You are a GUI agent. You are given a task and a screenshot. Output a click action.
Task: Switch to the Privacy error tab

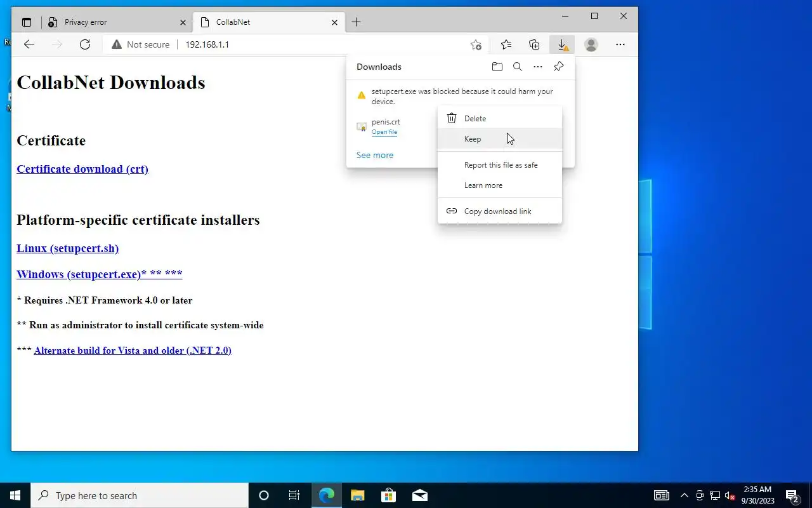coord(117,22)
